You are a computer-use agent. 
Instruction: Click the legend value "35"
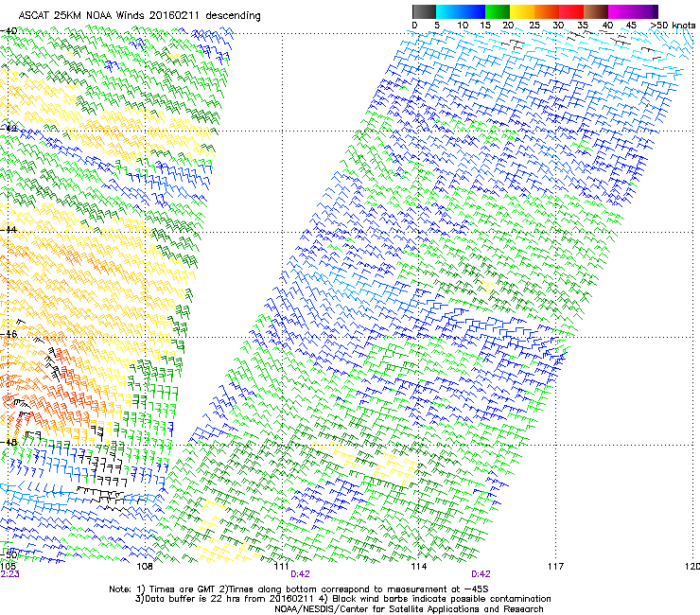(x=583, y=26)
